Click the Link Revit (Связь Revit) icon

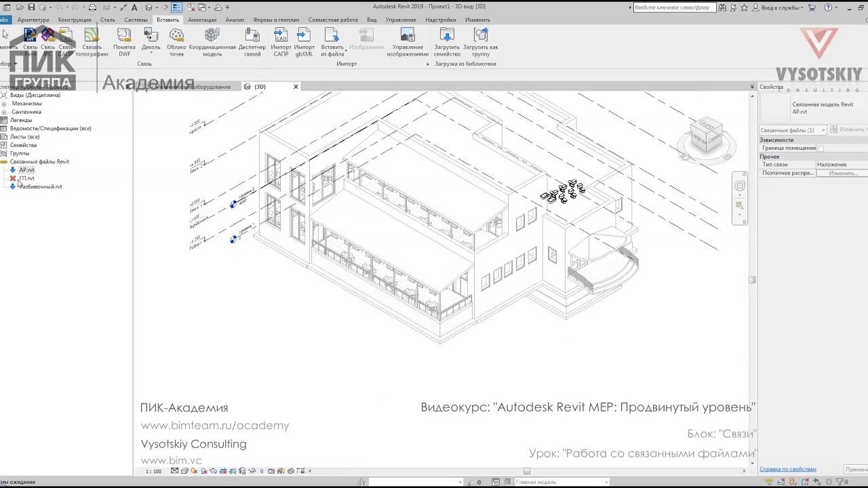click(x=30, y=41)
